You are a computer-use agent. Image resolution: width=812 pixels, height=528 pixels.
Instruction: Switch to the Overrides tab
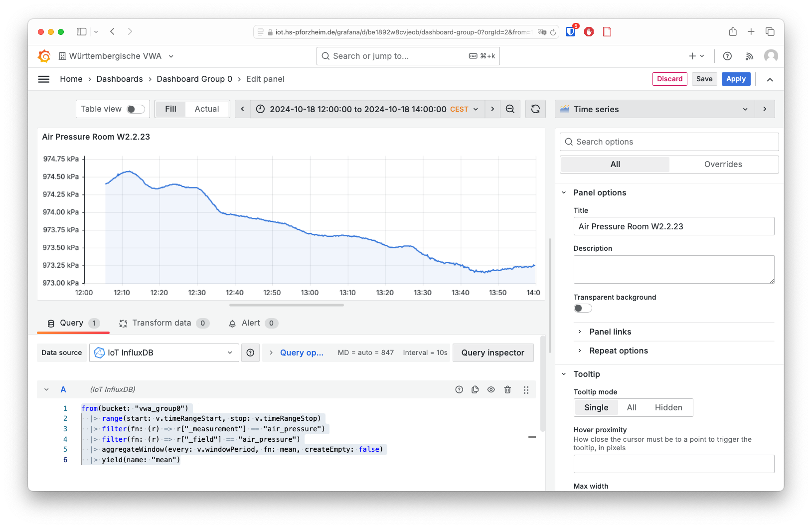pyautogui.click(x=723, y=165)
